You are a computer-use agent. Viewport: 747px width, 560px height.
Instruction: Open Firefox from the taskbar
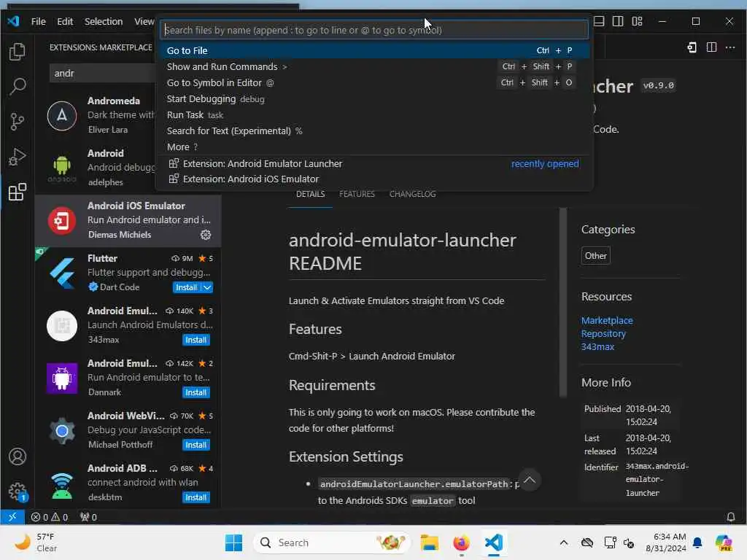tap(461, 542)
